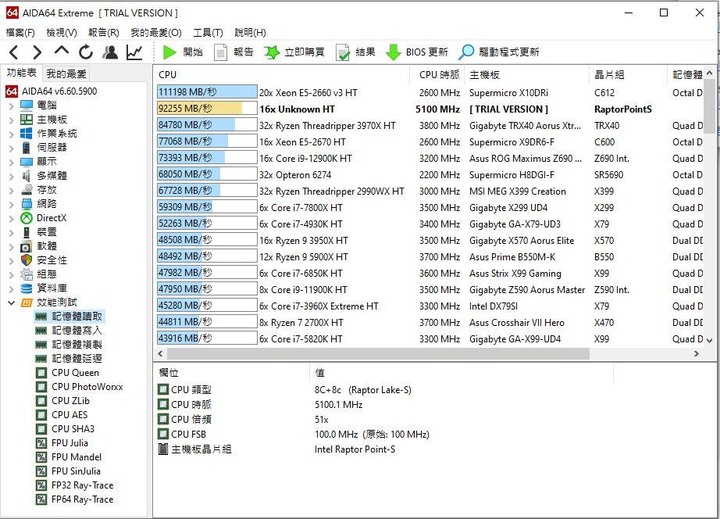The image size is (720, 519).
Task: Switch to the 我的最愛 sidebar tab
Action: click(x=66, y=73)
